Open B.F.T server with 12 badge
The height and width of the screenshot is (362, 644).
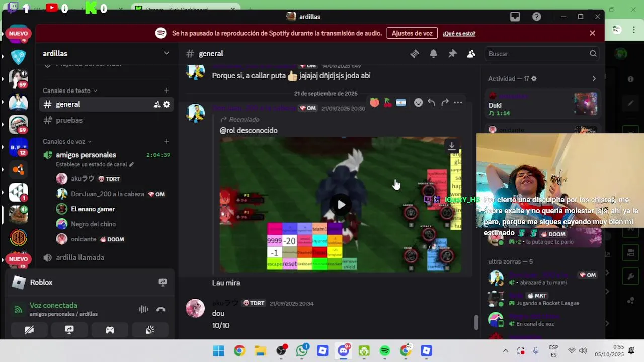tap(19, 147)
